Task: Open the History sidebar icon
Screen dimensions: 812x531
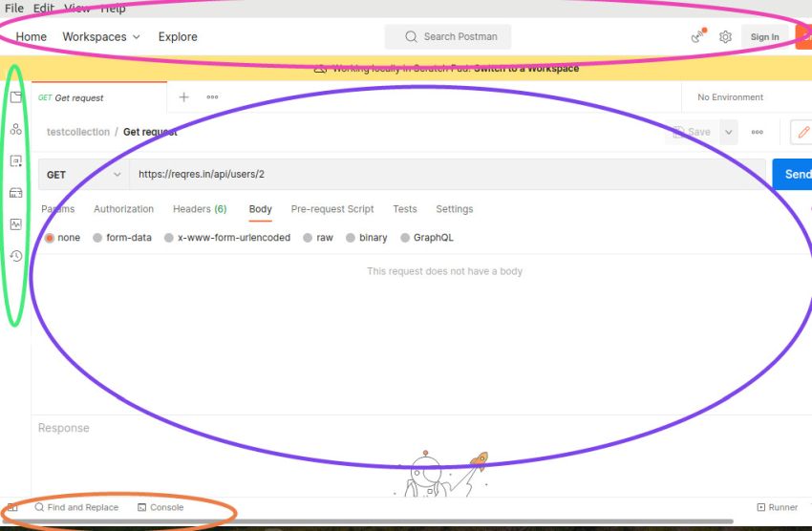Action: (x=16, y=256)
